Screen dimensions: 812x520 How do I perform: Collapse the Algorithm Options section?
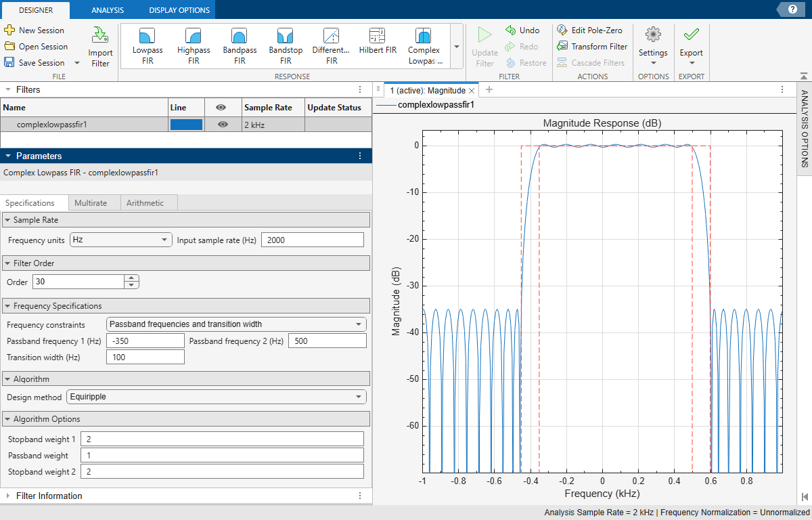(7, 419)
